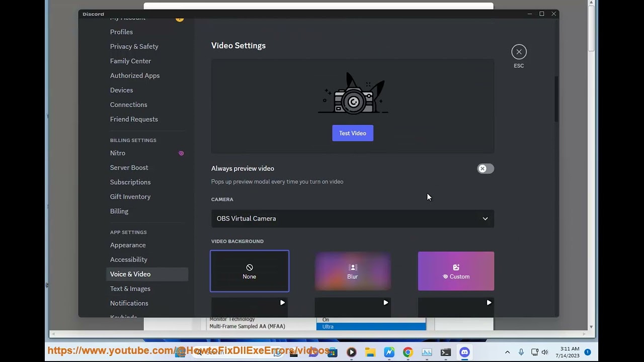Open blue lightning app in taskbar
This screenshot has width=644, height=362.
pyautogui.click(x=389, y=352)
